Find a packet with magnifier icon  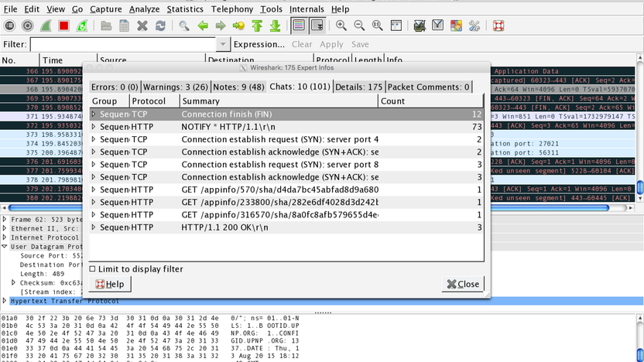(184, 26)
